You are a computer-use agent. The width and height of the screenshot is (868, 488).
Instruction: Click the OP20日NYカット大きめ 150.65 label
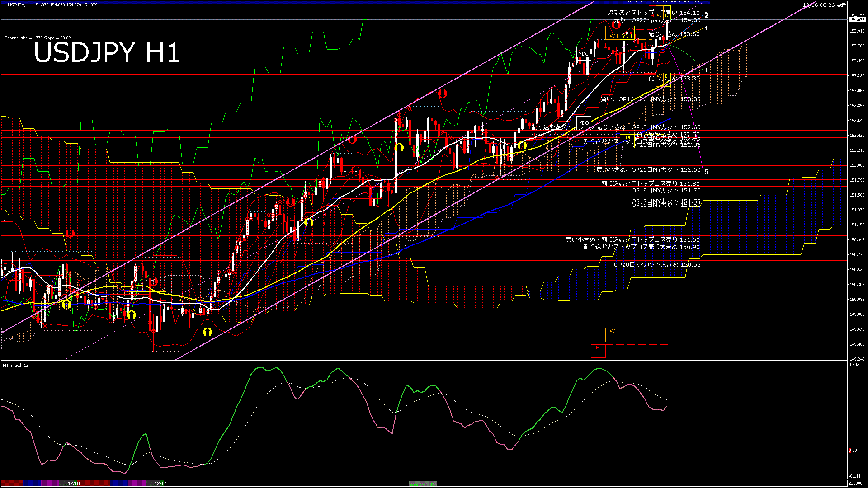tap(657, 265)
